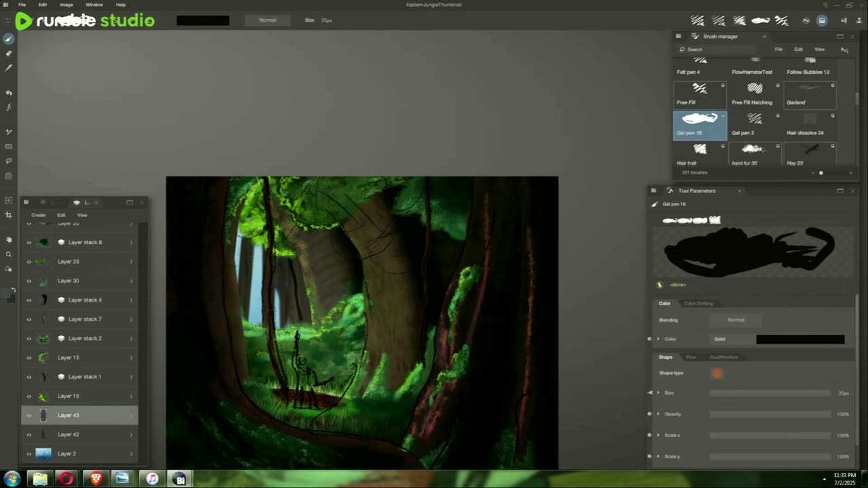Viewport: 868px width, 488px height.
Task: Click the orange Shape type button
Action: (717, 373)
